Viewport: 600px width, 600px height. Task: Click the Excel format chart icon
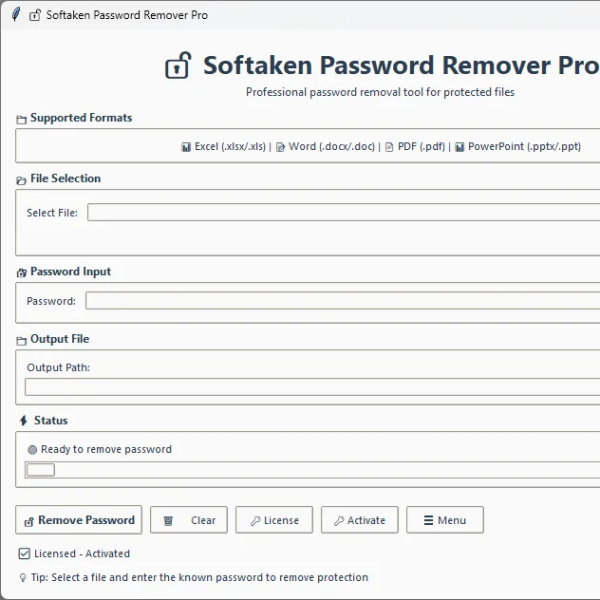186,147
